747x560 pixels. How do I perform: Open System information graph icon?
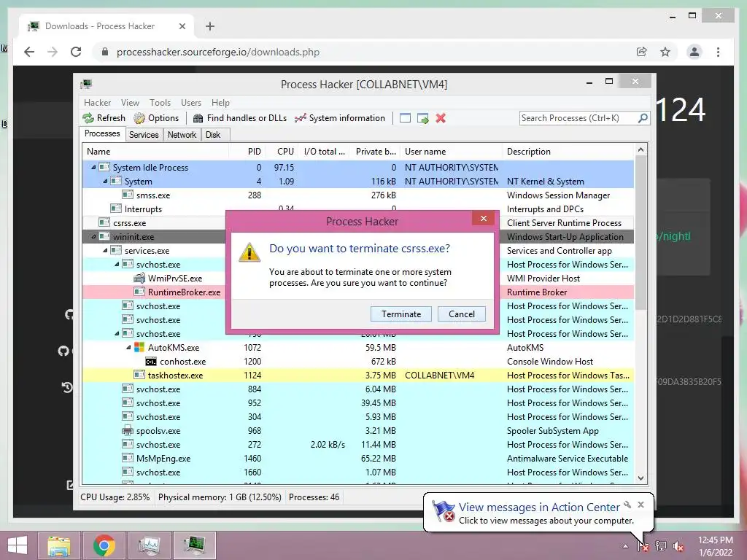(300, 118)
